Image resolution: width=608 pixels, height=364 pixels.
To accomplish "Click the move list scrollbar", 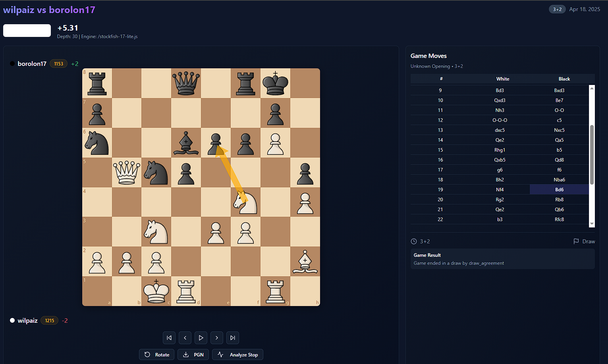I will (592, 156).
